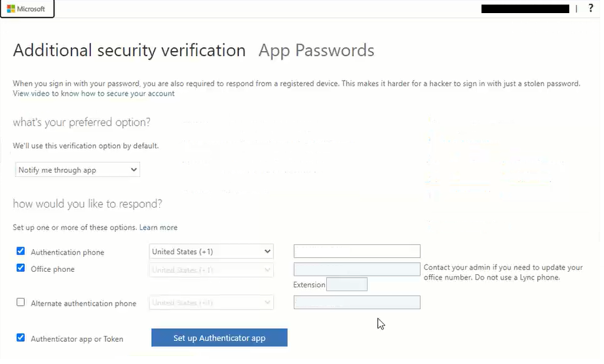
Task: Enable the Alternate authentication phone checkbox
Action: click(x=21, y=302)
